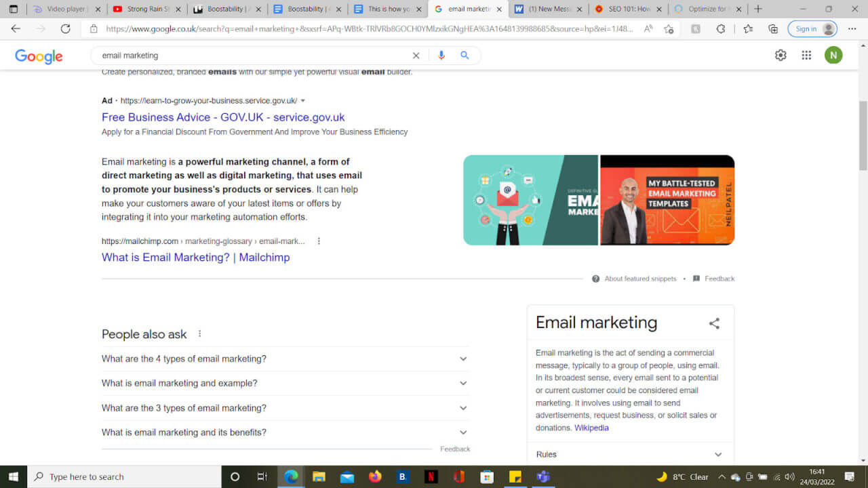Open the notification center icon
Image resolution: width=868 pixels, height=488 pixels.
(x=850, y=476)
